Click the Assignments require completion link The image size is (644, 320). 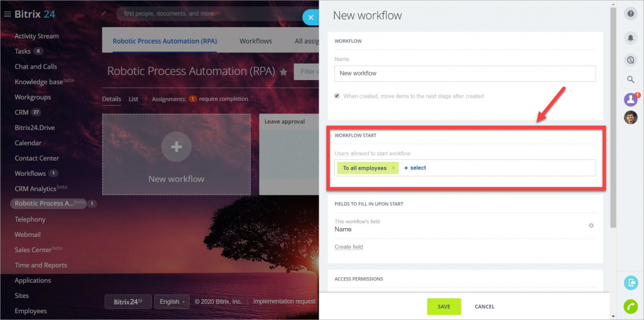200,99
